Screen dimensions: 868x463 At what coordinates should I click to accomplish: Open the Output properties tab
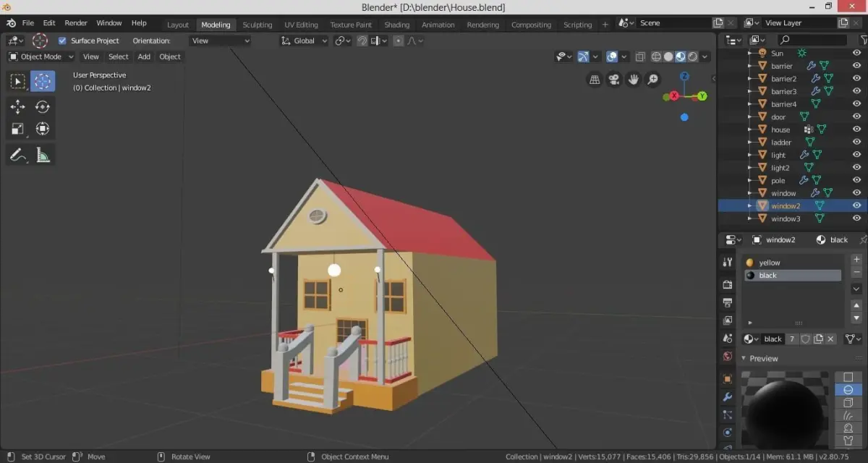[728, 302]
